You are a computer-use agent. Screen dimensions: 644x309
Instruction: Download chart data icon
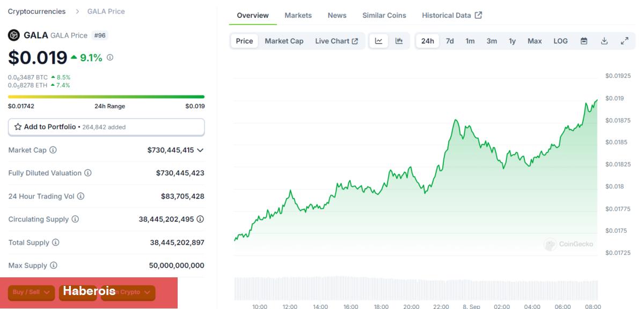604,41
